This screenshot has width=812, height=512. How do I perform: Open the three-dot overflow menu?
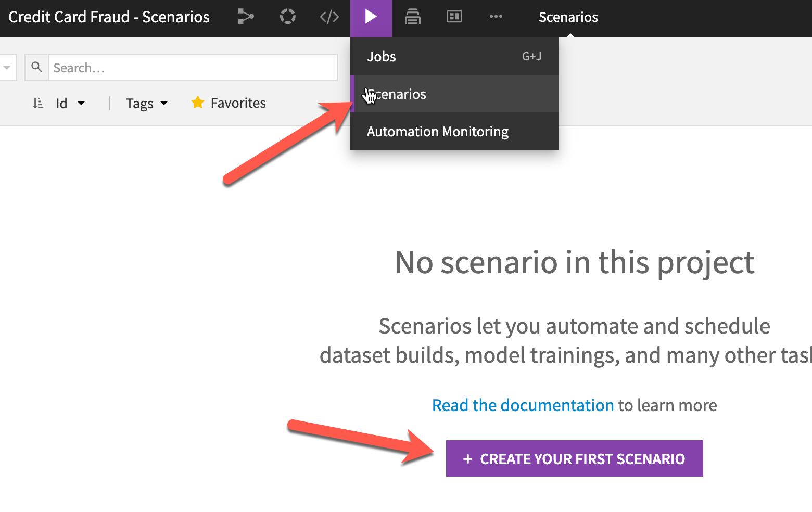[x=496, y=17]
